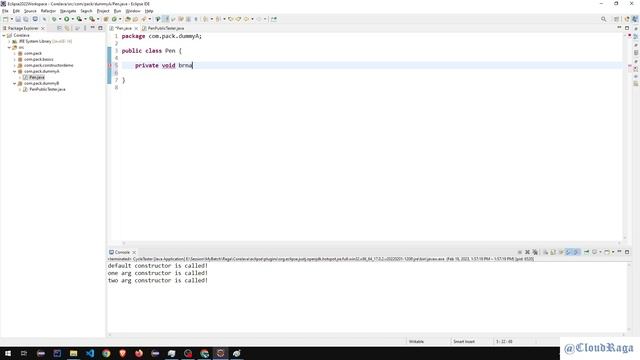Click the Search toolbar icon with flashlight
Image resolution: width=640 pixels, height=360 pixels.
144,19
